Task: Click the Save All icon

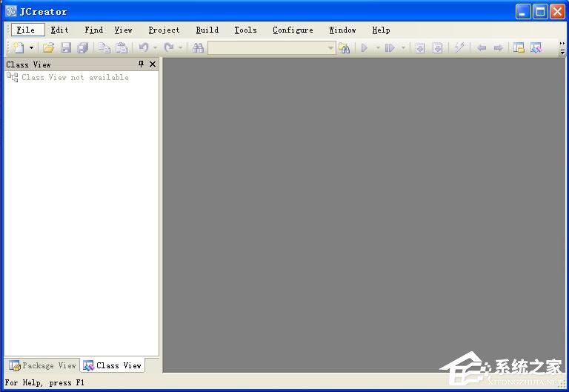Action: (x=83, y=47)
